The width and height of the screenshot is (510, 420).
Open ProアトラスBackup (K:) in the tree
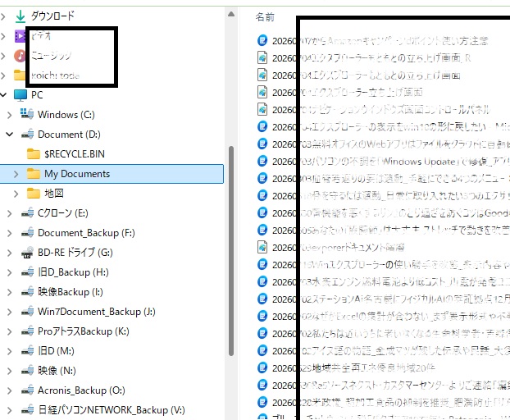click(84, 331)
